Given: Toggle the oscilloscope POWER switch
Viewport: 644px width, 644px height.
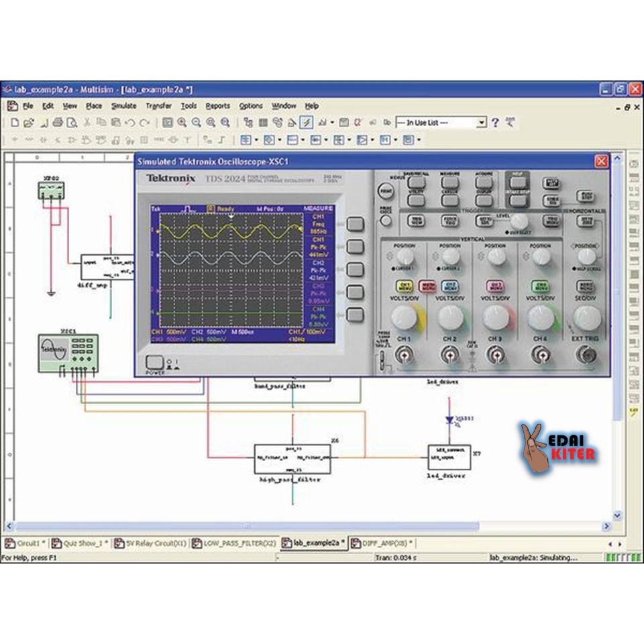Looking at the screenshot, I should coord(154,363).
